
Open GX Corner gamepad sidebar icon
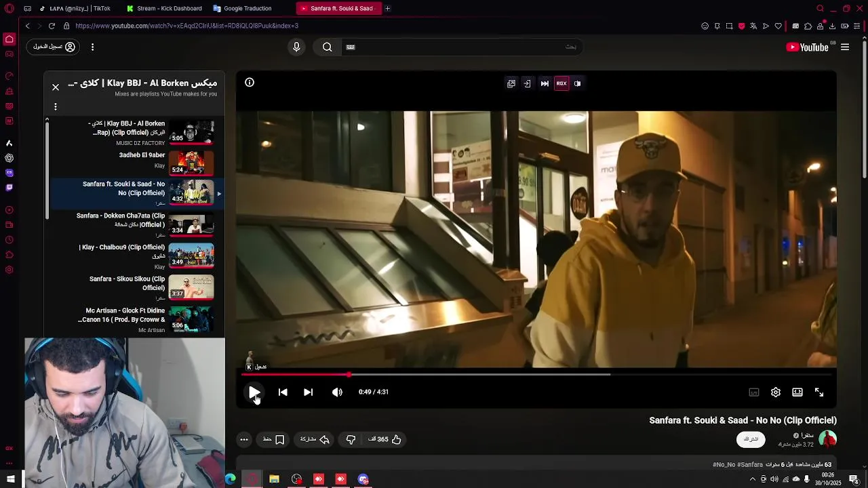[x=9, y=54]
